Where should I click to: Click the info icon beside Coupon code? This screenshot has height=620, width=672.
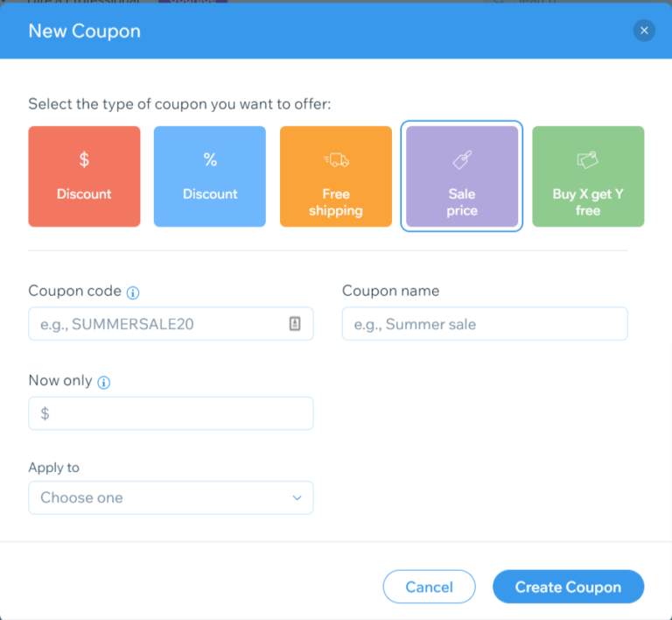tap(133, 292)
